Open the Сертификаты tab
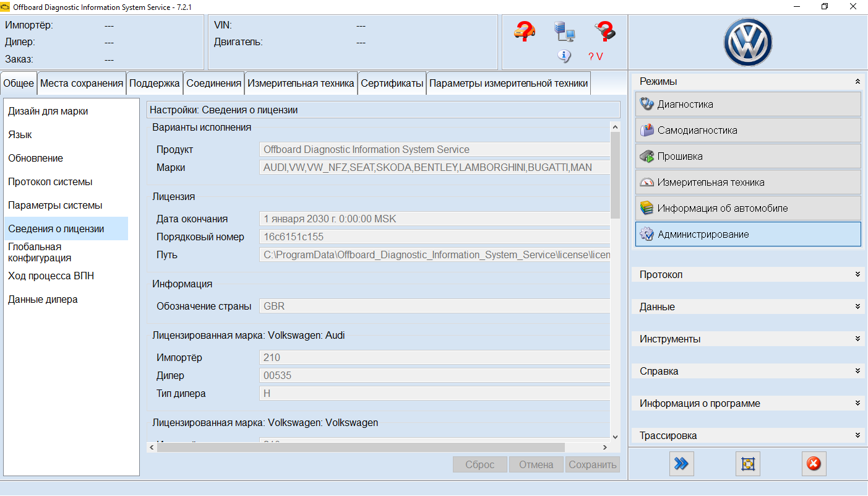Image resolution: width=868 pixels, height=496 pixels. (x=392, y=84)
